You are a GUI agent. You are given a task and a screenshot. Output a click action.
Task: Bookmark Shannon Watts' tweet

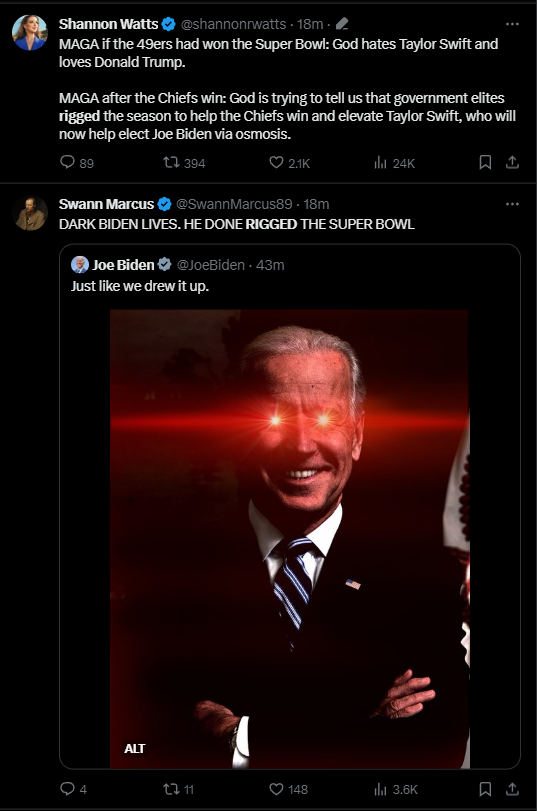pos(485,162)
